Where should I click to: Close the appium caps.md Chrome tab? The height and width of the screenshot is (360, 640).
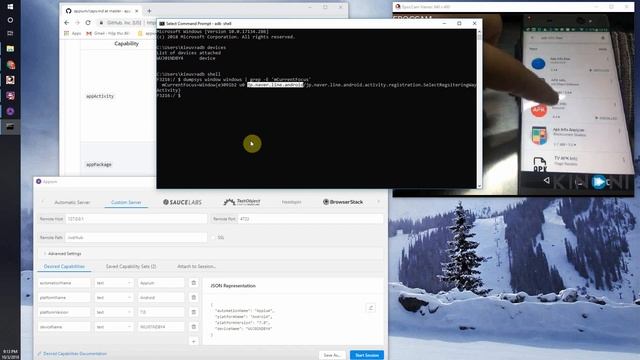(137, 11)
